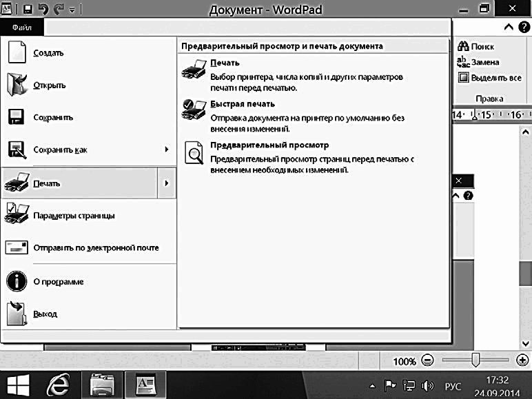Click the Redo arrow in the title bar

pos(59,9)
